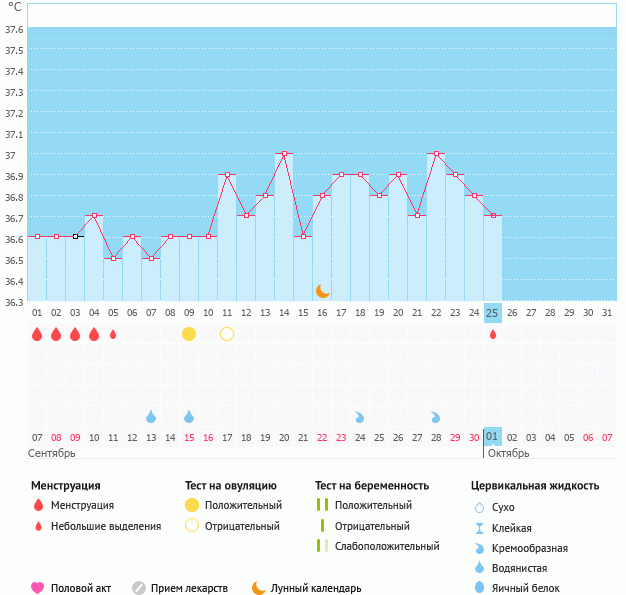The image size is (626, 595).
Task: Click the pink heart icon beside Половой акт
Action: [38, 588]
